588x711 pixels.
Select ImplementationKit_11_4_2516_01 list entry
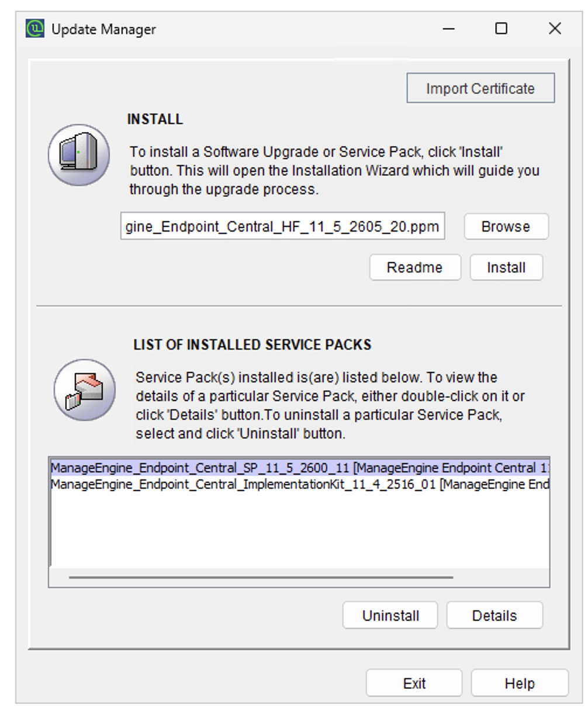[x=299, y=484]
